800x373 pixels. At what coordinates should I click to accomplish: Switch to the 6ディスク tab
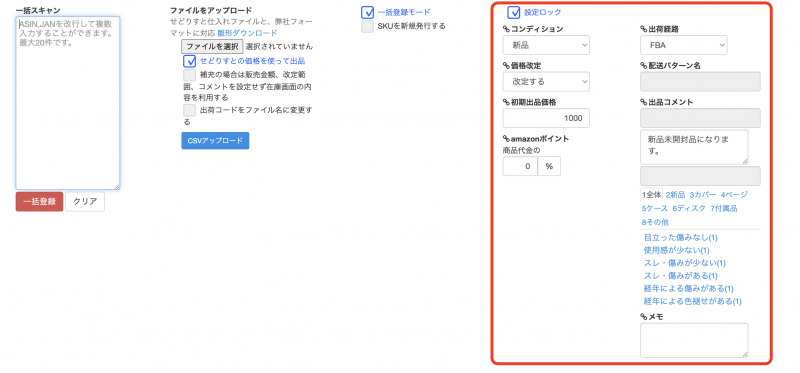[689, 208]
